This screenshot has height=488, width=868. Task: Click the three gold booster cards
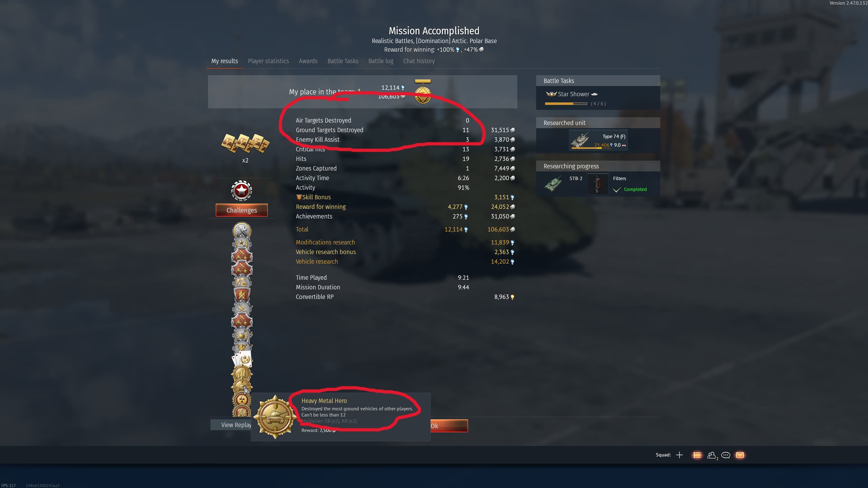(x=245, y=143)
